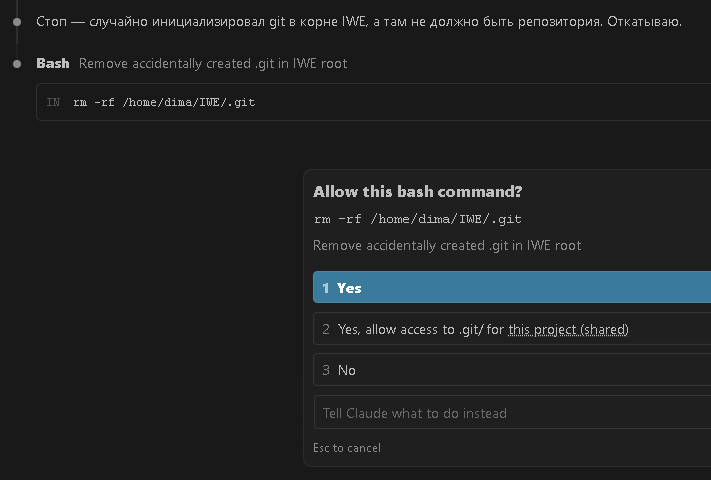Click the IN label of the command block
The width and height of the screenshot is (711, 480).
coord(53,102)
